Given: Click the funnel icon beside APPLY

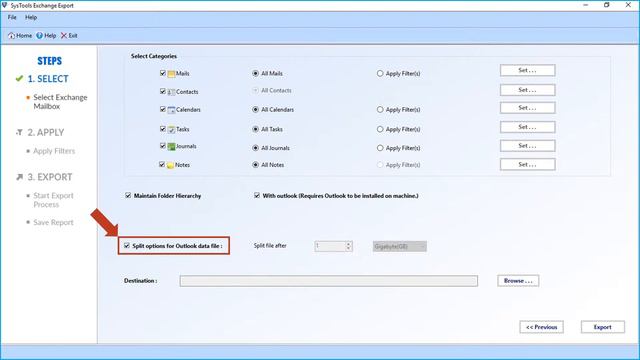Looking at the screenshot, I should pos(19,132).
